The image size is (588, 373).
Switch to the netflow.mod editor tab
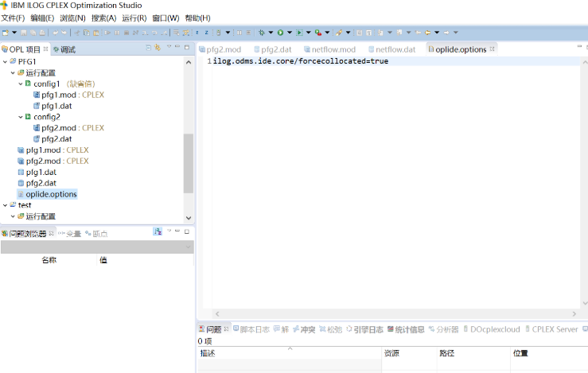click(329, 49)
